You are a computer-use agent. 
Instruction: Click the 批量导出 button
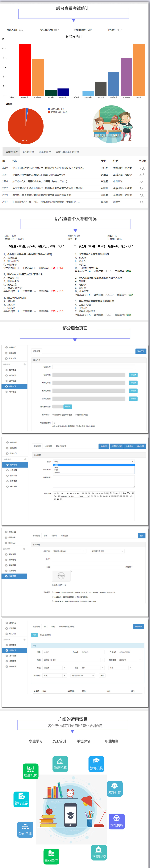[x=129, y=446]
